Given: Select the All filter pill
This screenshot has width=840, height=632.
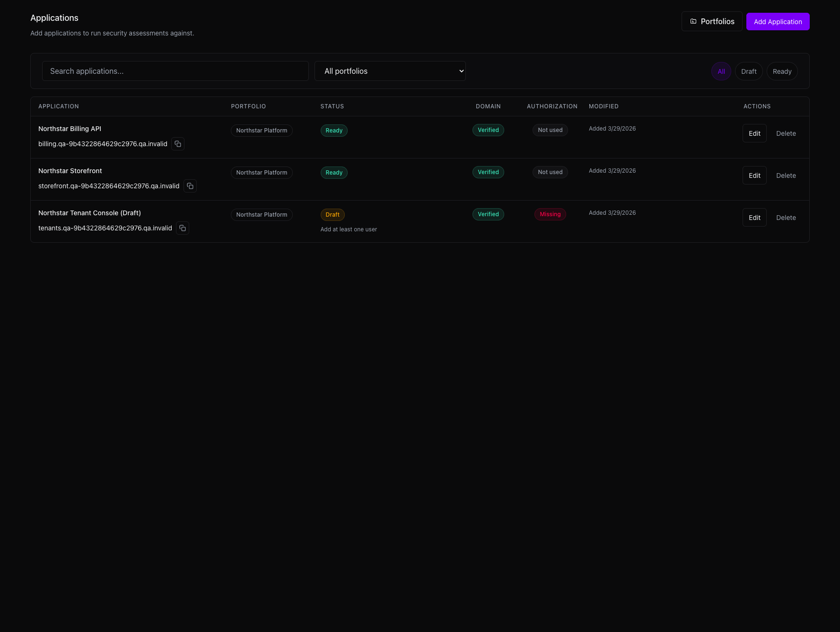Looking at the screenshot, I should pyautogui.click(x=721, y=71).
